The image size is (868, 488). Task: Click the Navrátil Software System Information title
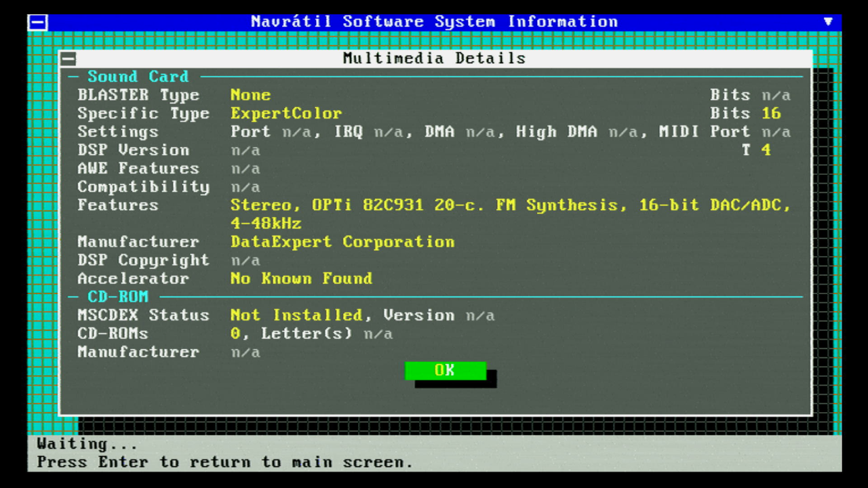point(434,22)
